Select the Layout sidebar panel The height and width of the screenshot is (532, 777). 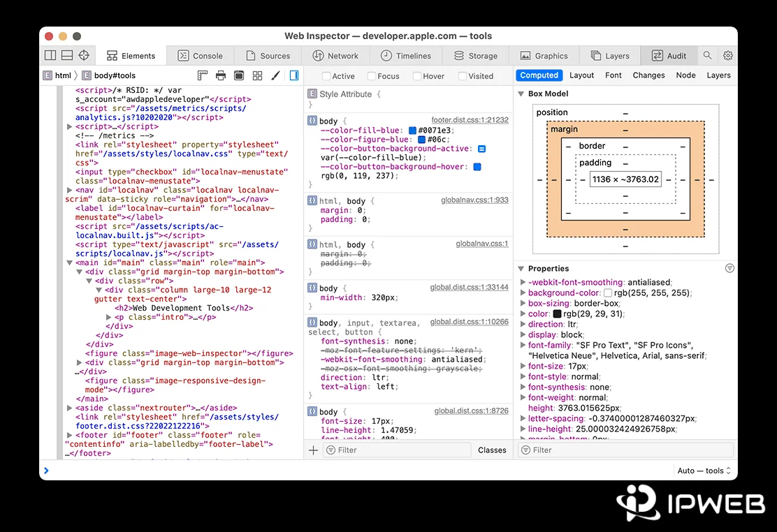pyautogui.click(x=581, y=75)
